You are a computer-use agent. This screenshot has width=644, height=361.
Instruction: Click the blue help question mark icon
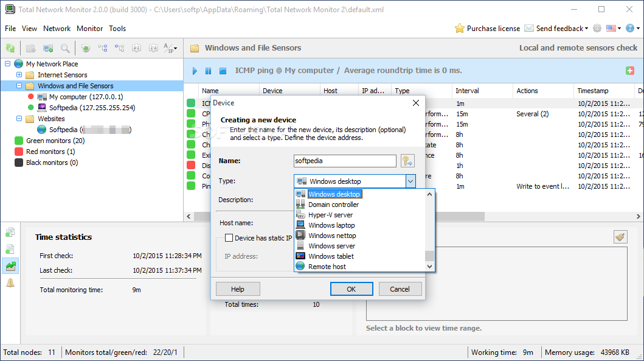[629, 28]
